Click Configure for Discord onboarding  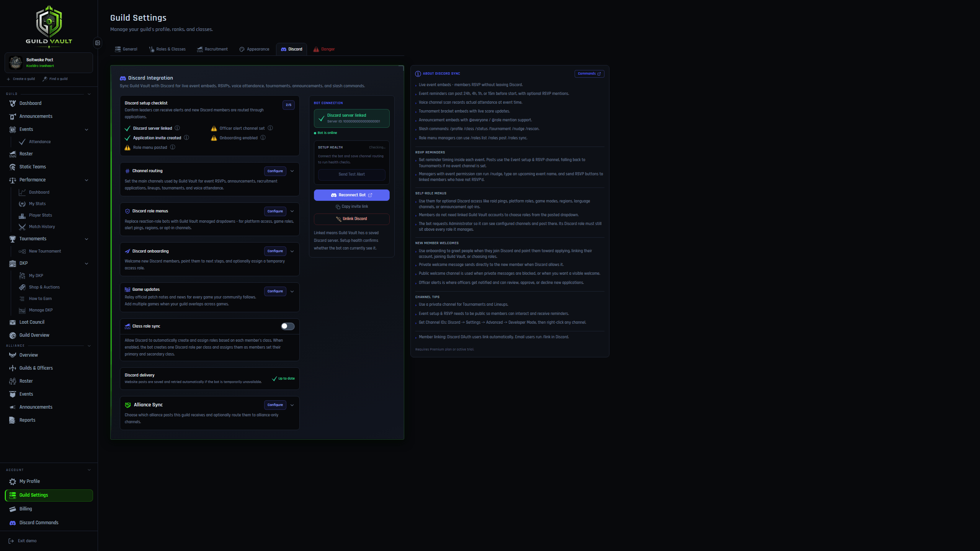(275, 251)
